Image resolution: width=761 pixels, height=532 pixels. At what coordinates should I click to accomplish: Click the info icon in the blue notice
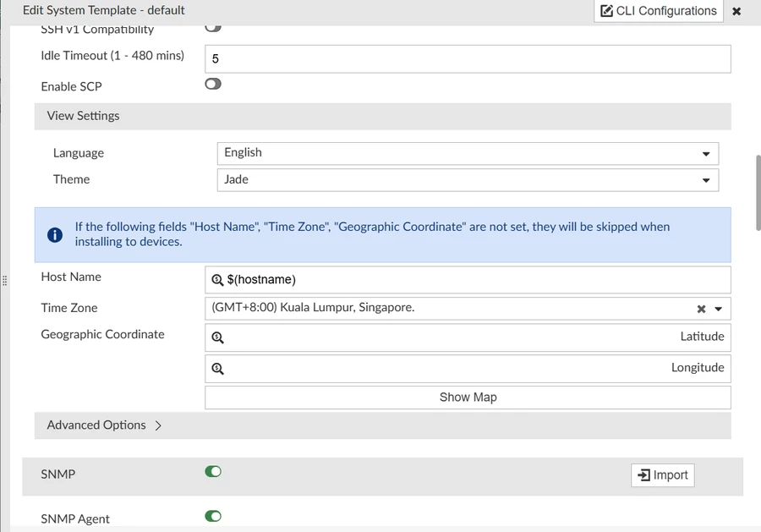[x=55, y=235]
